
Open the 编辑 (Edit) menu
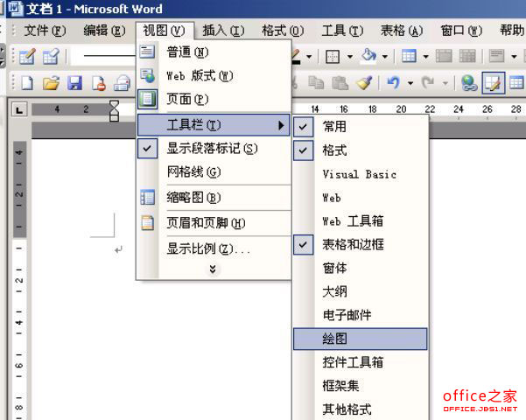coord(104,31)
